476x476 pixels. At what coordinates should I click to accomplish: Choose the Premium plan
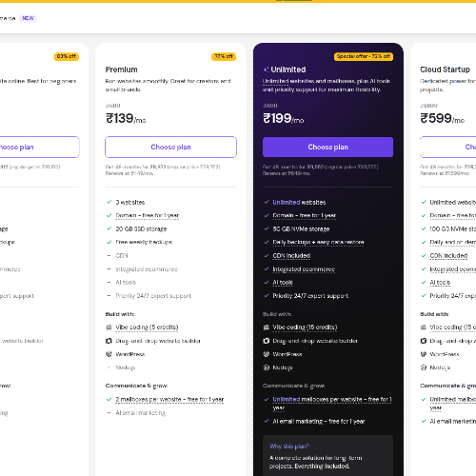(x=170, y=147)
